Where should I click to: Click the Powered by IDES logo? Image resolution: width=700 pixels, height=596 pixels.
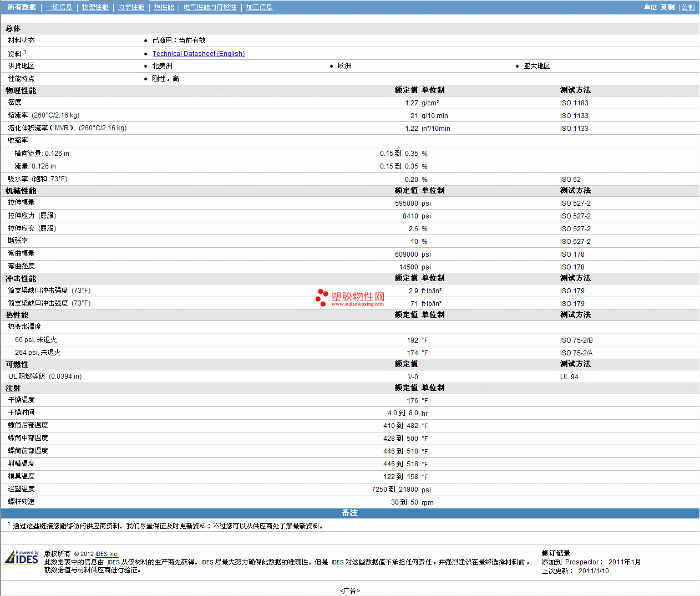(x=22, y=557)
